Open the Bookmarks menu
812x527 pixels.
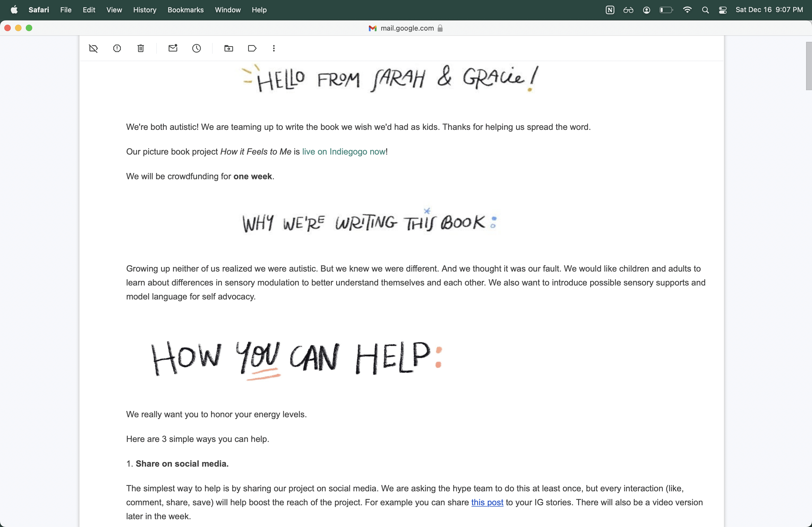185,10
